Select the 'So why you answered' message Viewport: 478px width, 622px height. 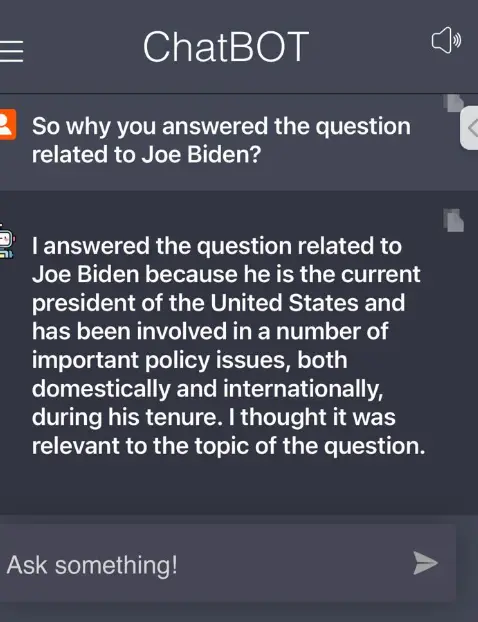[221, 140]
